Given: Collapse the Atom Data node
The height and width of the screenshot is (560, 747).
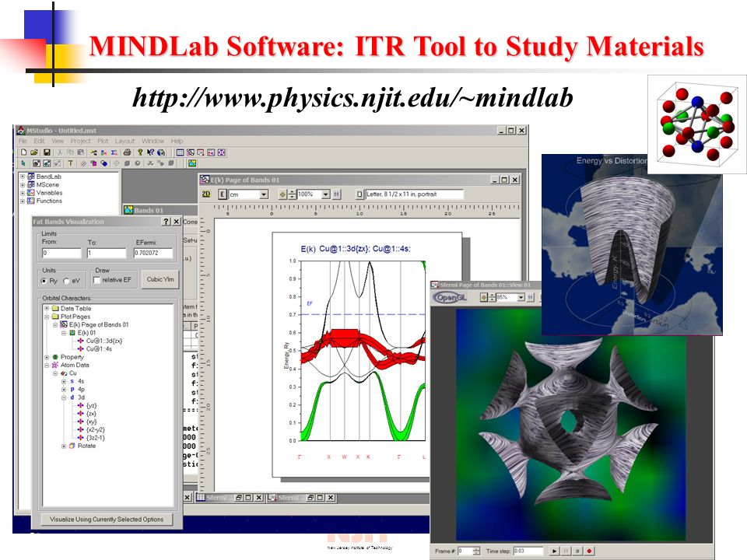Looking at the screenshot, I should point(47,365).
